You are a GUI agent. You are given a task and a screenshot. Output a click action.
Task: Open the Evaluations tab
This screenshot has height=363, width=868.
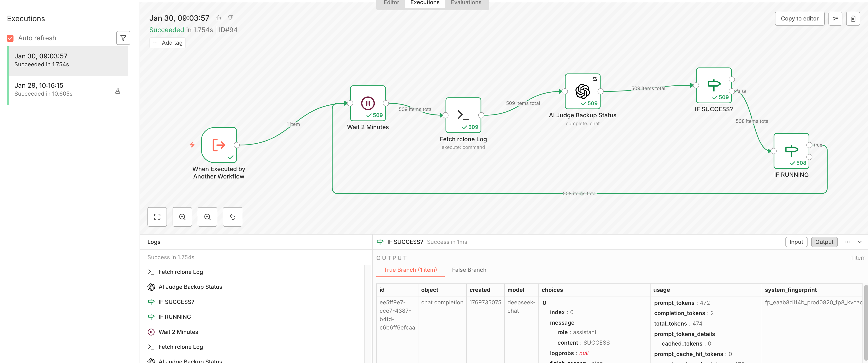point(466,3)
